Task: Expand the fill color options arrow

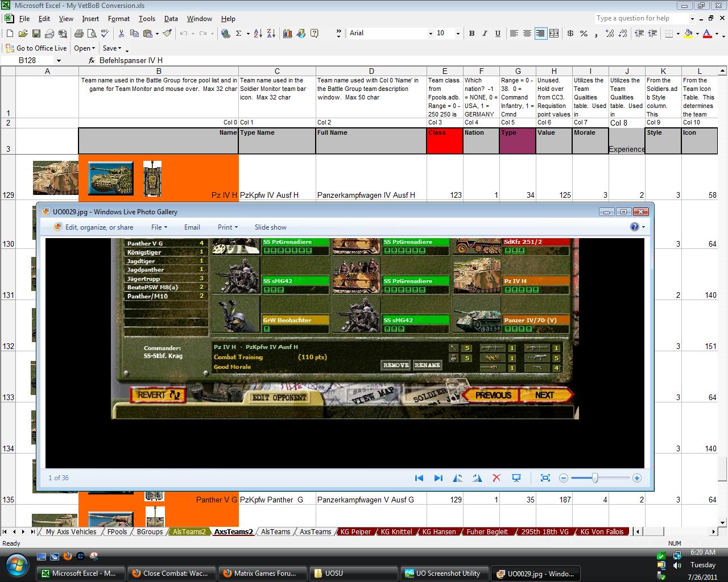Action: point(697,34)
